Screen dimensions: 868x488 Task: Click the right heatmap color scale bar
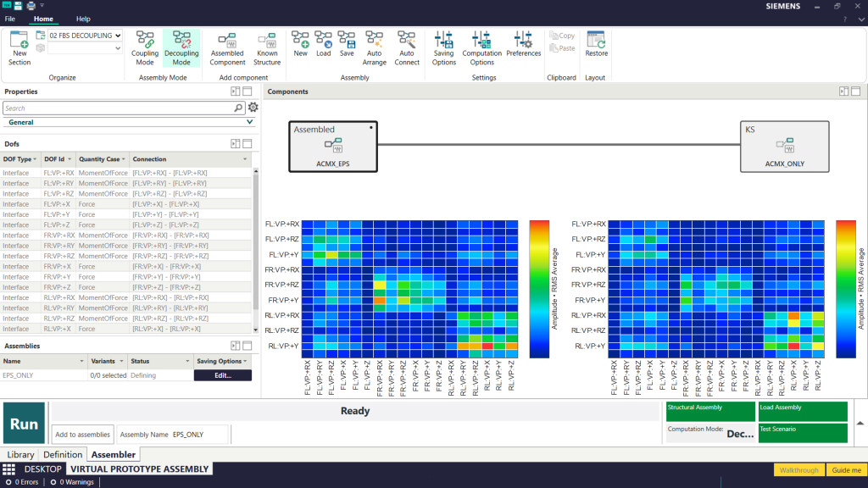click(846, 289)
